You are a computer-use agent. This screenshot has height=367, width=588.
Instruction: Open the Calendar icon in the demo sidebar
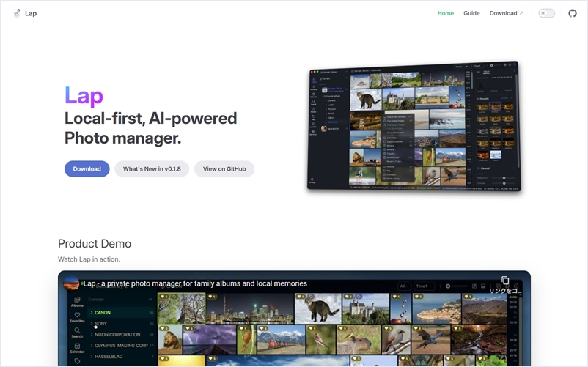click(77, 347)
